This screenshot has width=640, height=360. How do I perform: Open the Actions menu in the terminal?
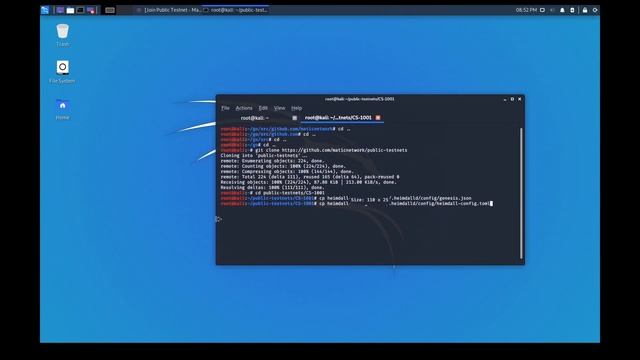point(244,108)
